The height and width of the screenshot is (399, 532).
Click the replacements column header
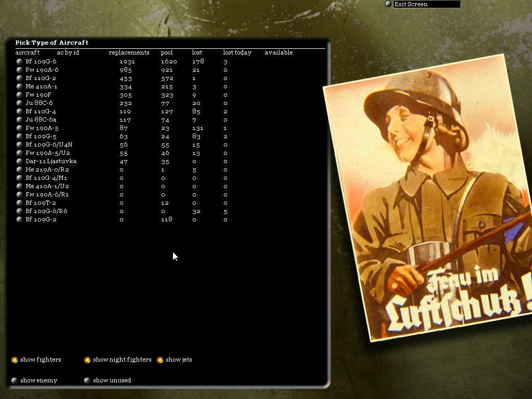(x=129, y=52)
